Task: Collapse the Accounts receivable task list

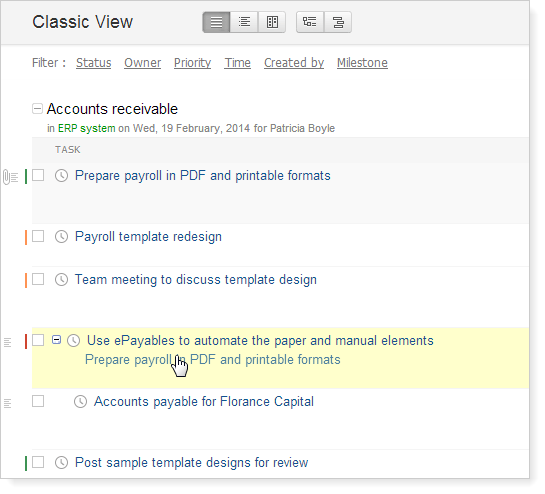Action: click(37, 108)
